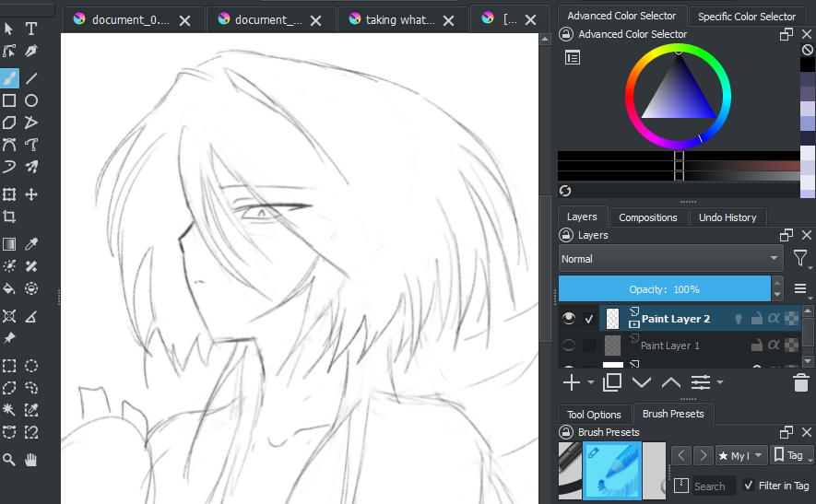Open the layer properties dropdown arrow
This screenshot has width=816, height=504.
[720, 382]
